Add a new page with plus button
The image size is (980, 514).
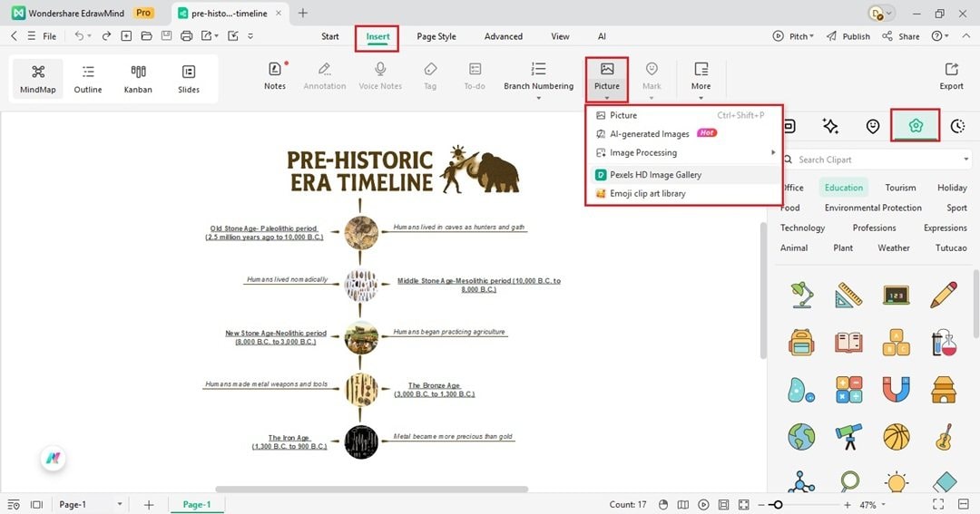pyautogui.click(x=148, y=505)
